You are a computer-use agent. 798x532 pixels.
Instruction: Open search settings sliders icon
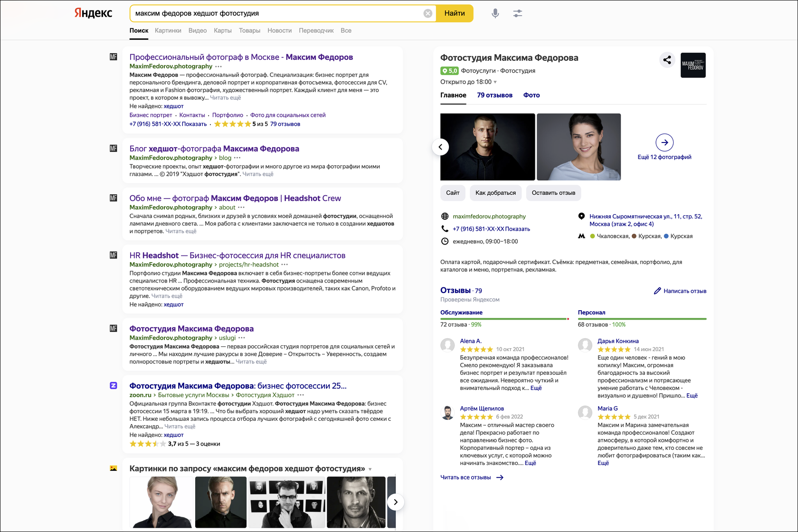coord(518,13)
